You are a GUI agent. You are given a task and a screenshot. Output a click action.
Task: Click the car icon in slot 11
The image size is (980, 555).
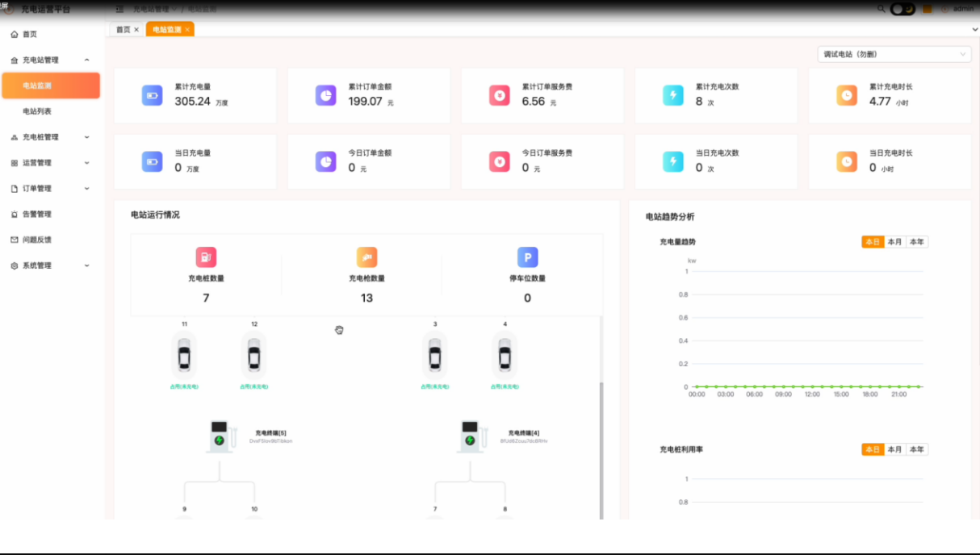(184, 356)
